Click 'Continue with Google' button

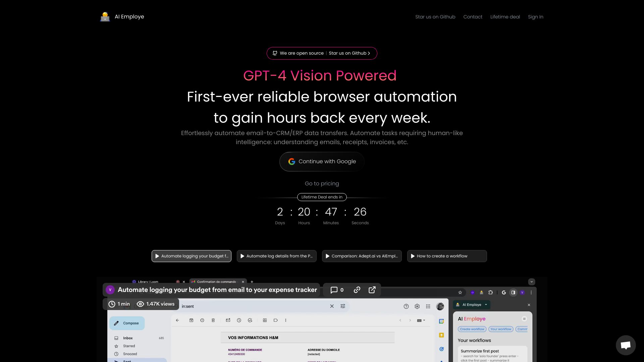click(322, 161)
